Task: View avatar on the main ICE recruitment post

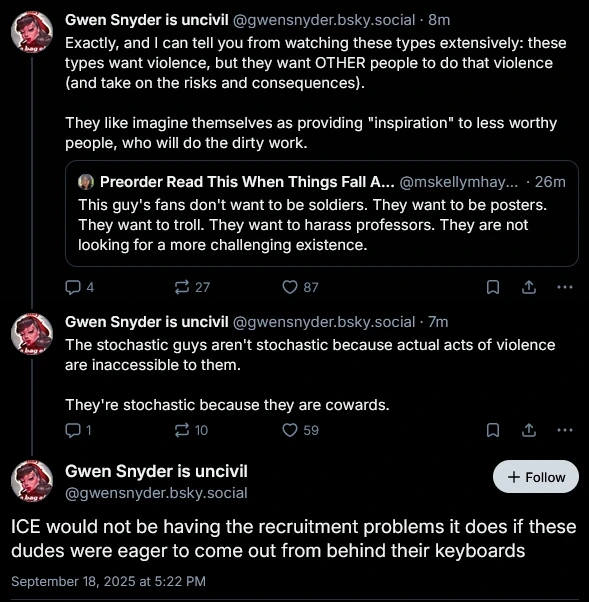Action: [x=32, y=481]
